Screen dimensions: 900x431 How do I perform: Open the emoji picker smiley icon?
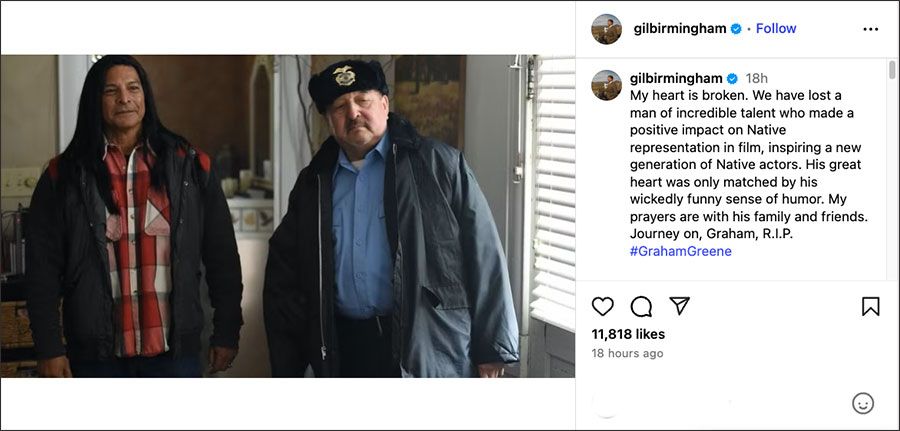[x=862, y=403]
